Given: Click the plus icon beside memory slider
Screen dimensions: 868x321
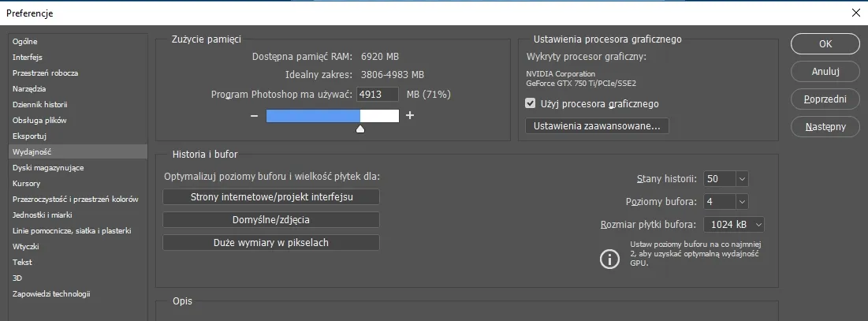Looking at the screenshot, I should (410, 116).
